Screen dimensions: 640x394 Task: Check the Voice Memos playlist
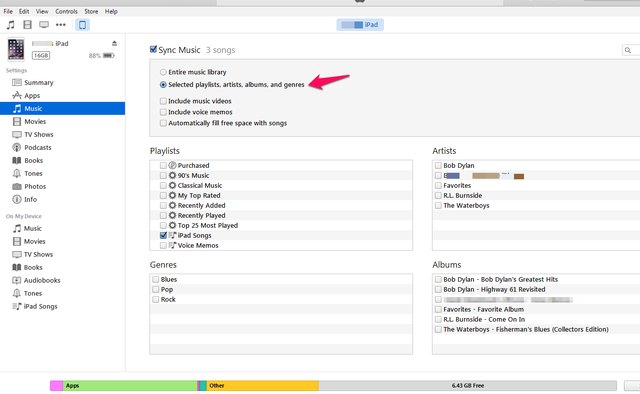click(163, 245)
